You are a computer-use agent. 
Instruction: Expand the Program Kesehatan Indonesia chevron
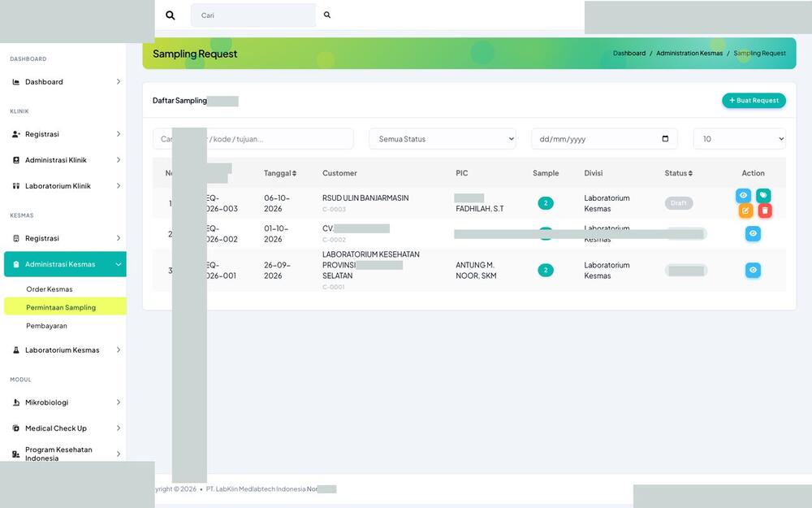coord(118,454)
